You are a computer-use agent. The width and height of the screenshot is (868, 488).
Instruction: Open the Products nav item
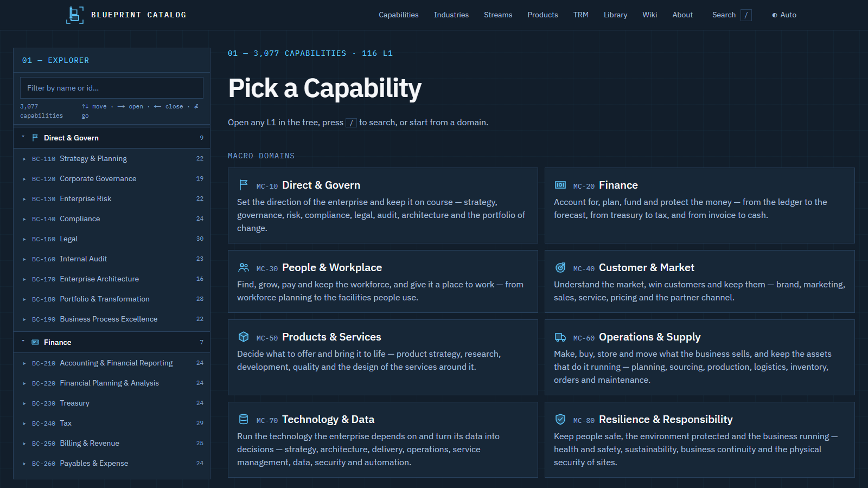point(542,15)
